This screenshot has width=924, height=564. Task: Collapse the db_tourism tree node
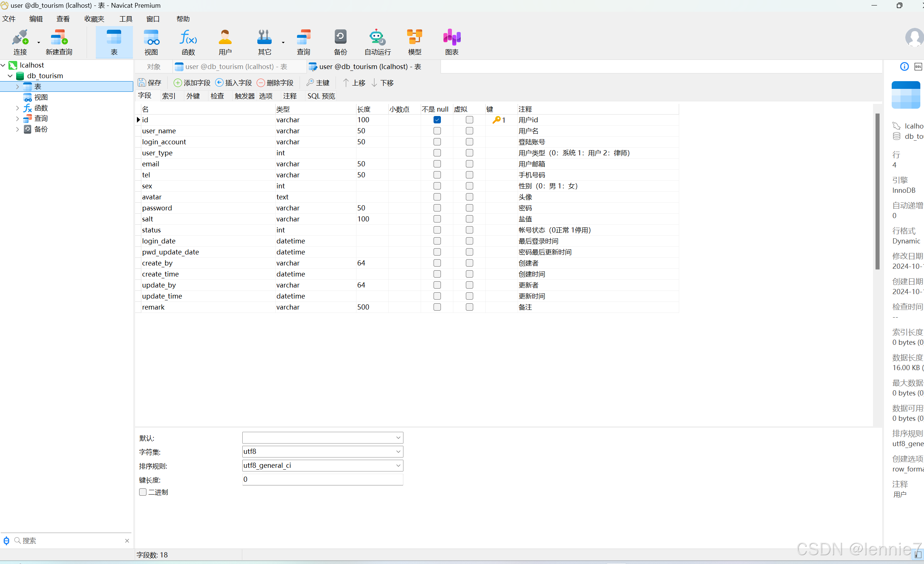10,76
